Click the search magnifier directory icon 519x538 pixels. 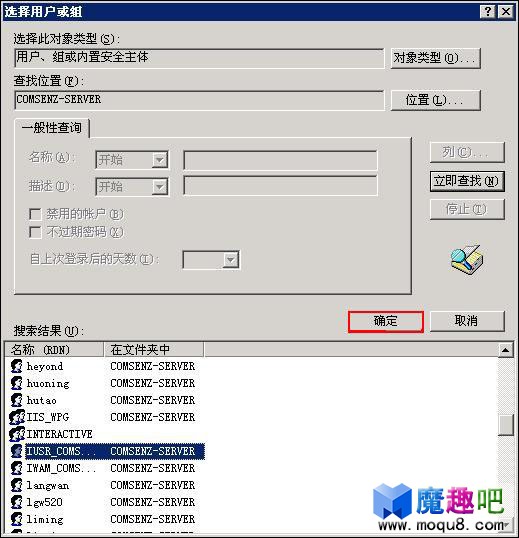coord(467,260)
